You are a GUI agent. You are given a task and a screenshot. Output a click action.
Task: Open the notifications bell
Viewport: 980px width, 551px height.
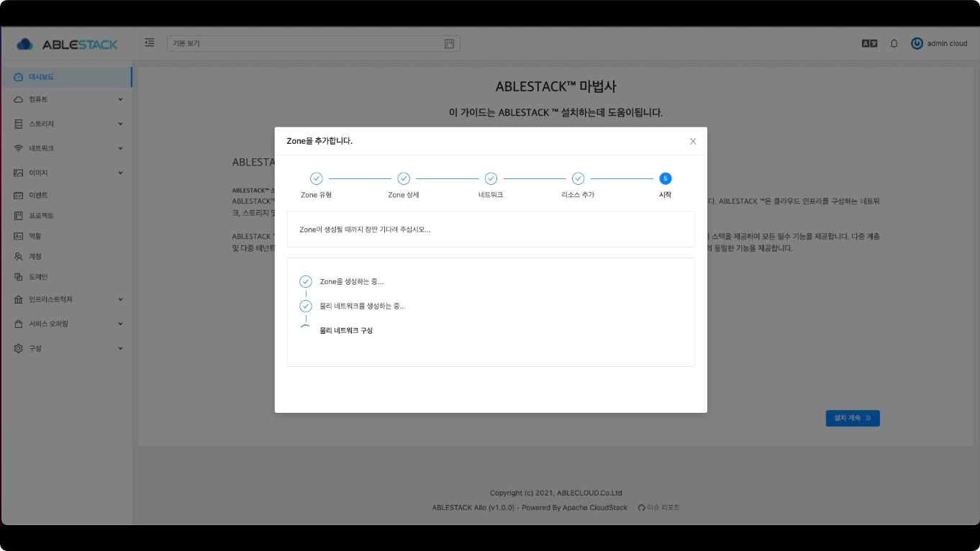[x=894, y=43]
